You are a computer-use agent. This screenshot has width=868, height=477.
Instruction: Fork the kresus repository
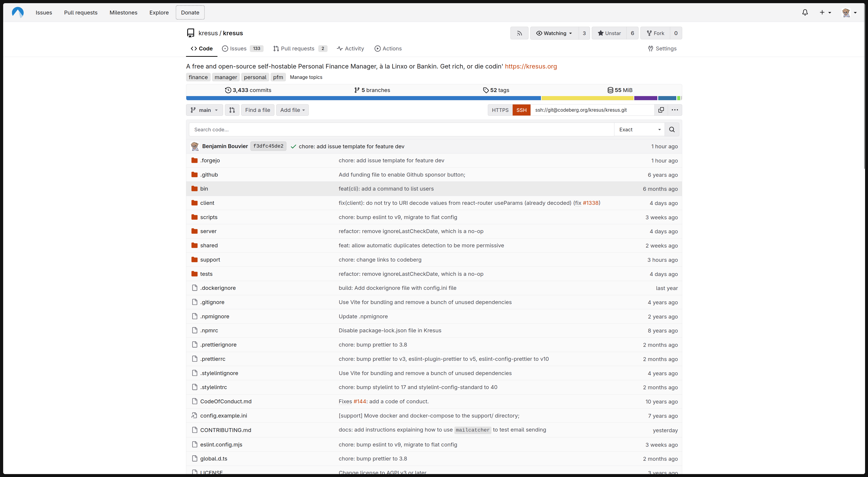[x=655, y=33]
